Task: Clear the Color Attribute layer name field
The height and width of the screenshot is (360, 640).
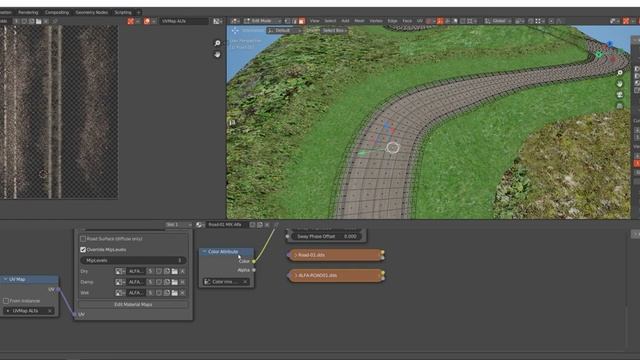Action: click(245, 282)
